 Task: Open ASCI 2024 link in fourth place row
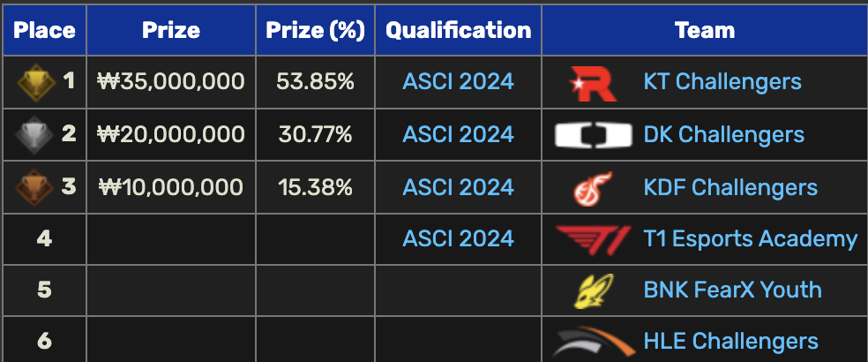coord(458,238)
